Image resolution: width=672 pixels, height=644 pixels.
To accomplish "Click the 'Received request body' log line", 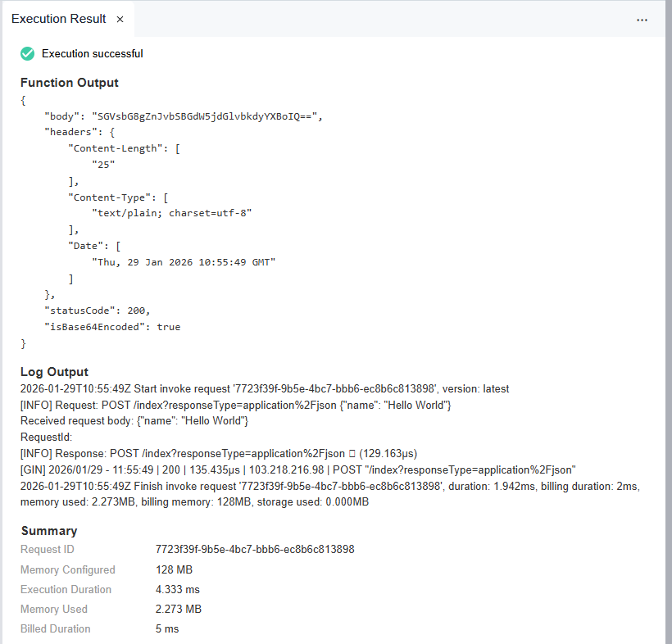I will (134, 420).
